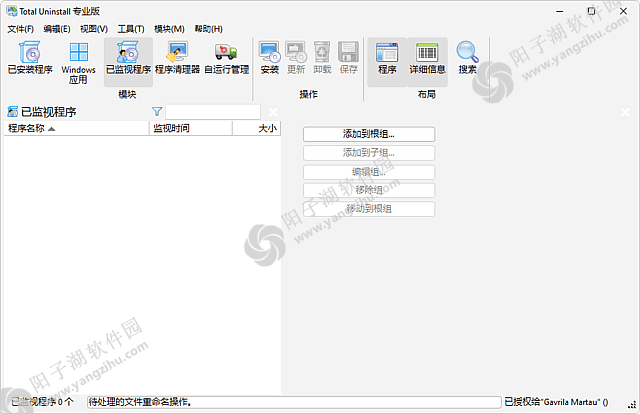Open the 搜索 magnifier tool
This screenshot has width=640, height=414.
click(467, 58)
